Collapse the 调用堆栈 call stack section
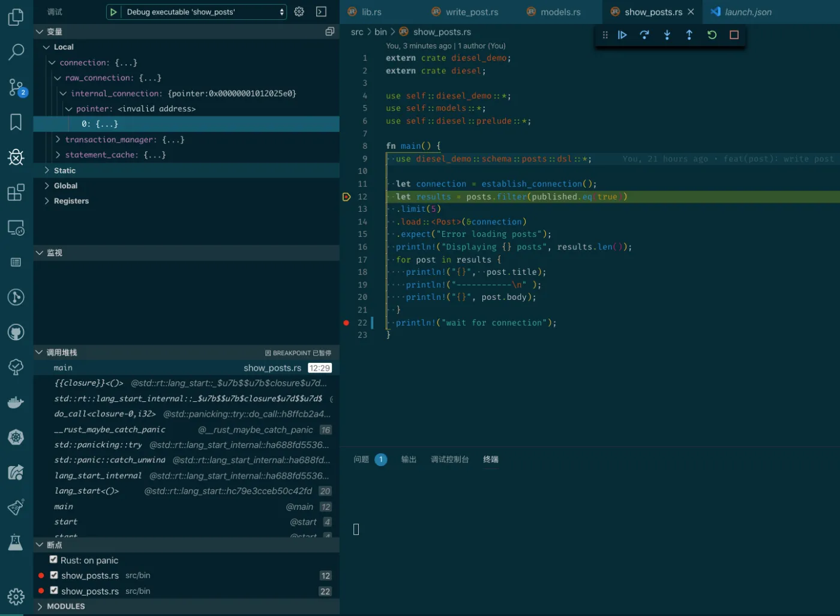This screenshot has width=840, height=616. tap(40, 352)
